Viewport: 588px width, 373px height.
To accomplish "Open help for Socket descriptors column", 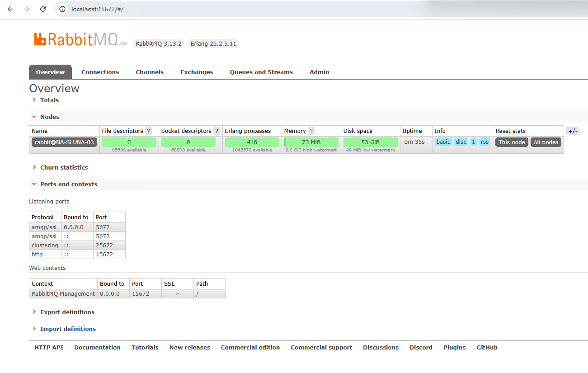I will pos(216,131).
